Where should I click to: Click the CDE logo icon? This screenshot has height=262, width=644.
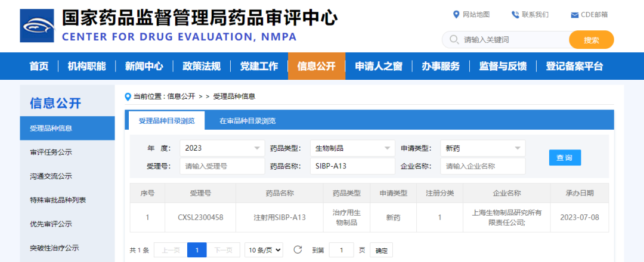(37, 26)
